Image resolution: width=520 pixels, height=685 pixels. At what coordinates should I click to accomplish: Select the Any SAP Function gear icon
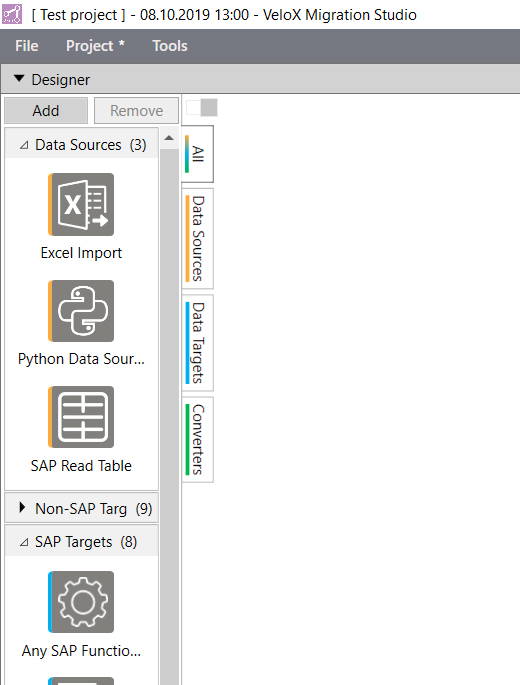81,602
